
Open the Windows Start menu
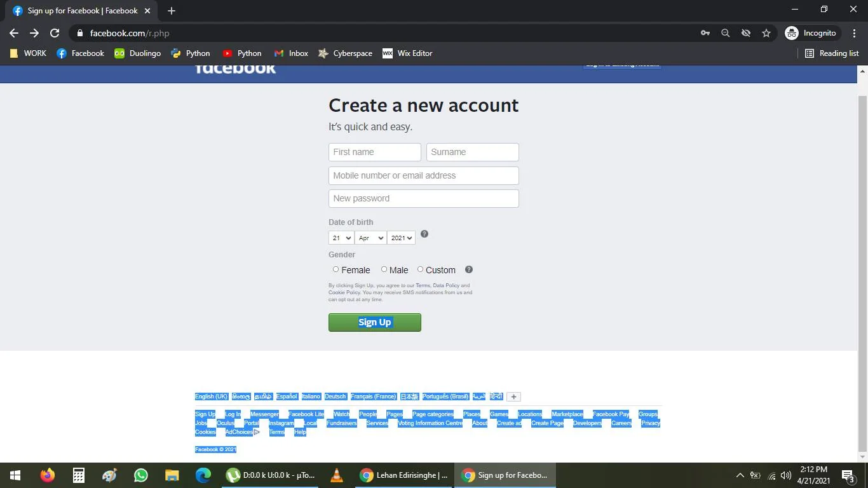tap(15, 475)
